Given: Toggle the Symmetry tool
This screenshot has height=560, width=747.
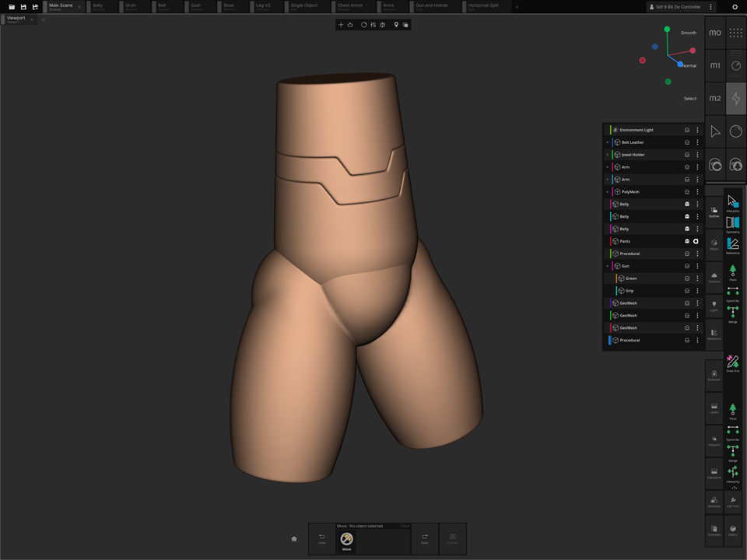Looking at the screenshot, I should click(x=733, y=225).
